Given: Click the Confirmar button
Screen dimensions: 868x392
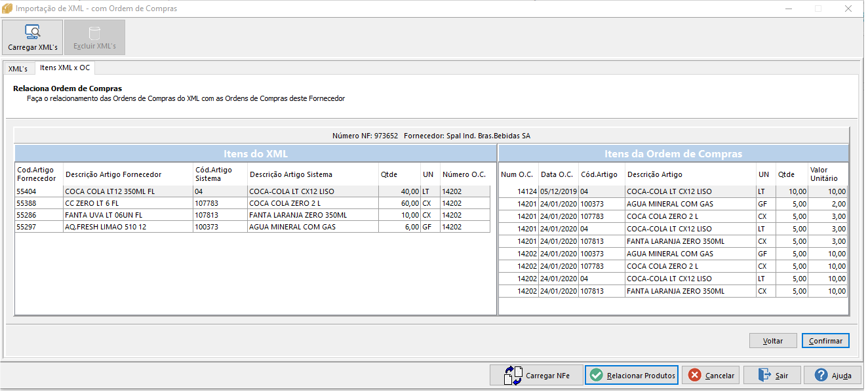Looking at the screenshot, I should coord(825,341).
